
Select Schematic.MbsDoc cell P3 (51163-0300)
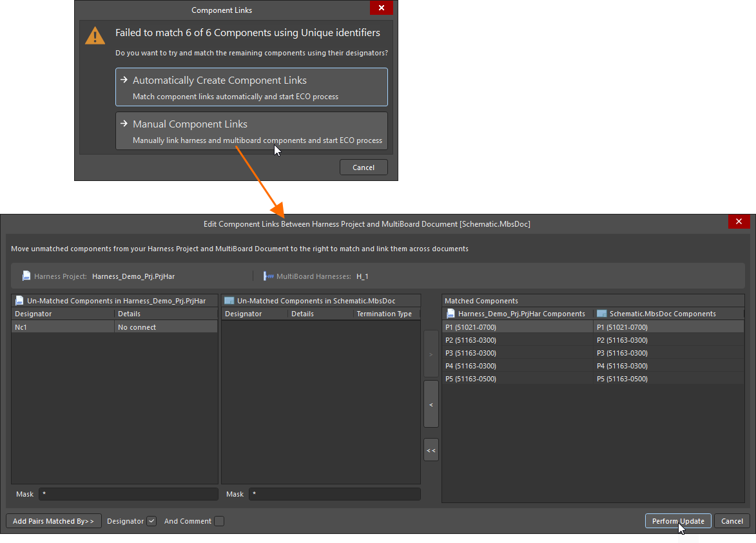click(669, 353)
